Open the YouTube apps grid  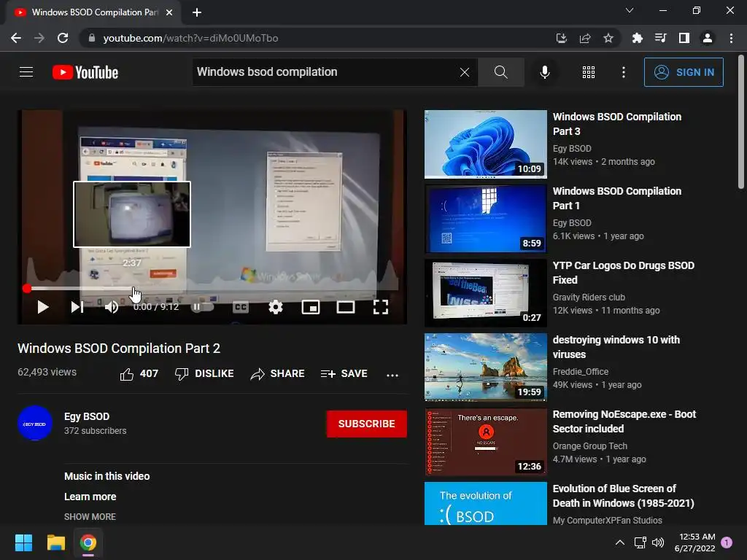point(589,72)
